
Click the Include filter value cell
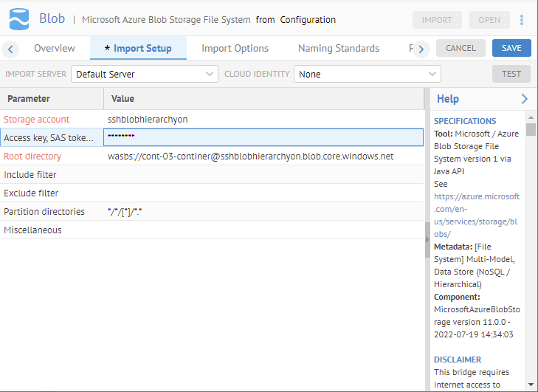coord(263,175)
